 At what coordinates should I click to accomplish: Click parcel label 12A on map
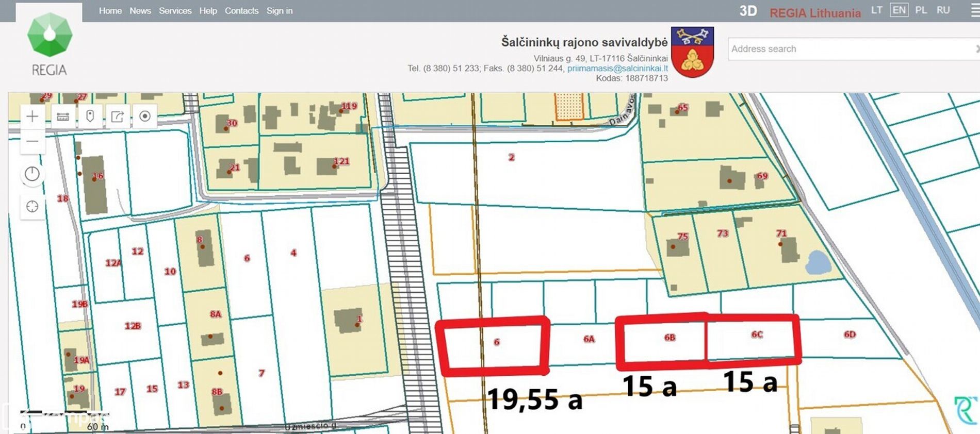[x=113, y=263]
